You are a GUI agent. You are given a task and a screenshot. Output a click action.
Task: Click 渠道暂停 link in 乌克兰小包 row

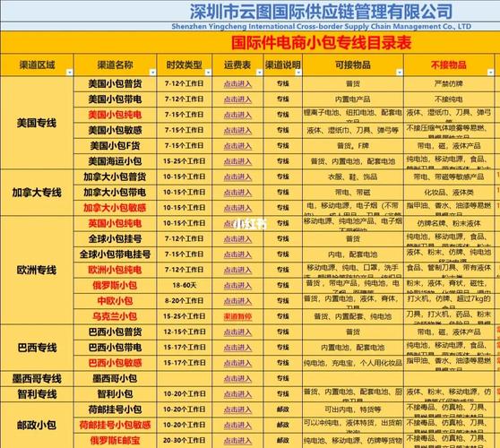(x=237, y=316)
